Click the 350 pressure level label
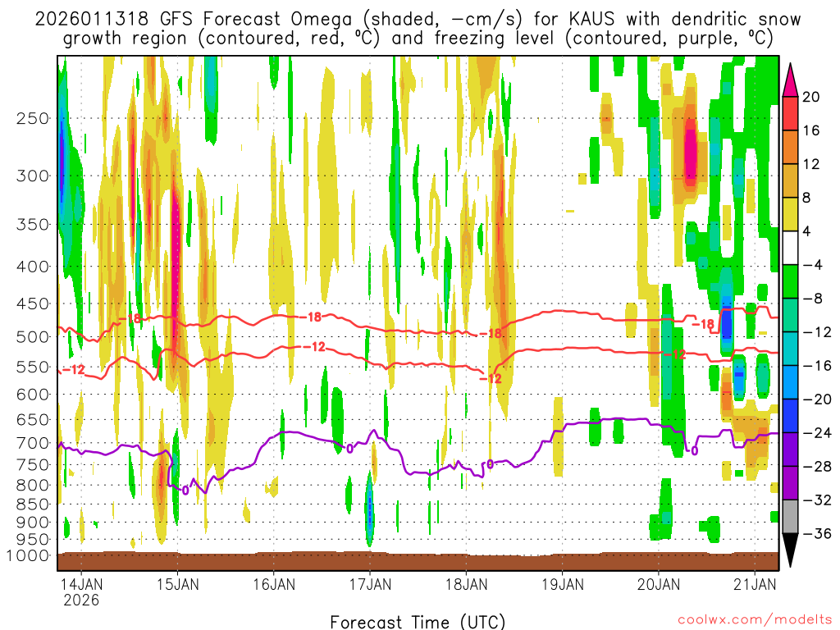Viewport: 840px width, 630px height. pyautogui.click(x=33, y=225)
